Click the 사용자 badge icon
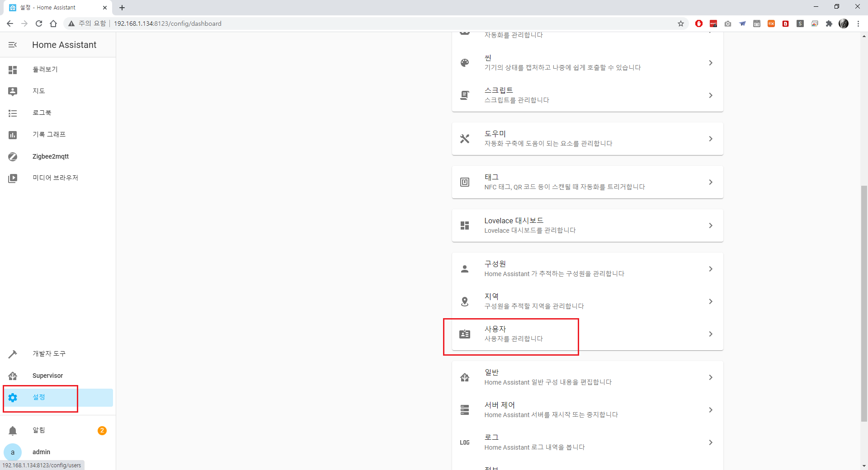The width and height of the screenshot is (868, 470). [465, 334]
